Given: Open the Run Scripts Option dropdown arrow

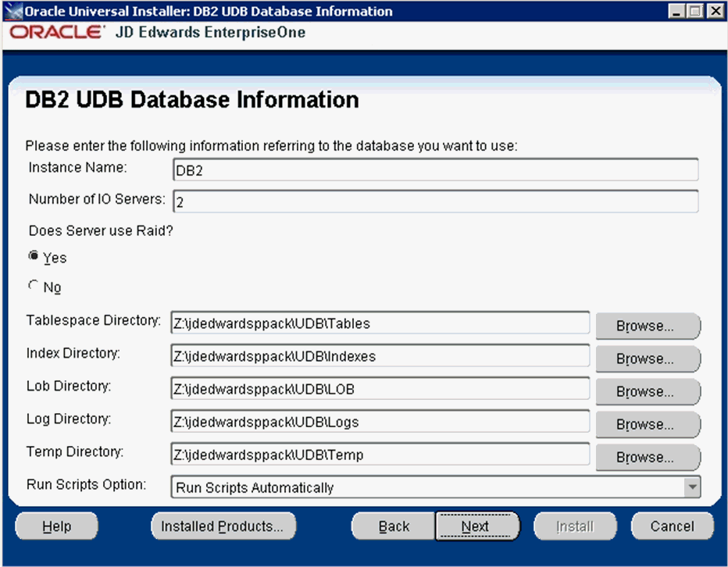Looking at the screenshot, I should (x=692, y=487).
